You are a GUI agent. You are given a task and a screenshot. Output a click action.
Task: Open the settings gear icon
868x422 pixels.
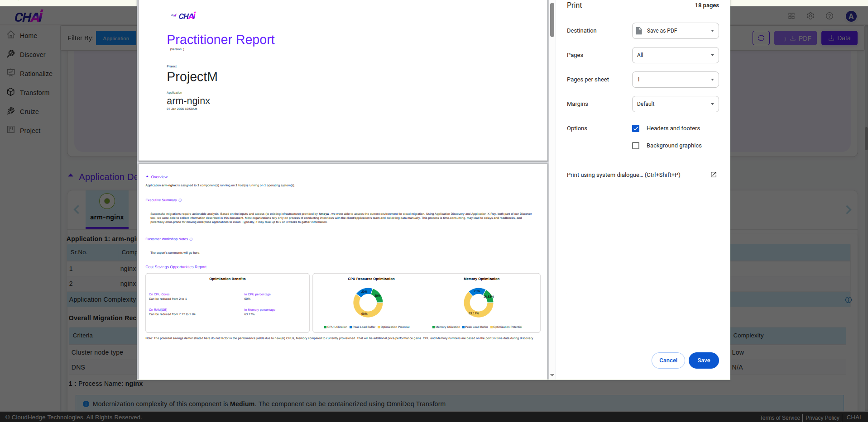pyautogui.click(x=810, y=16)
